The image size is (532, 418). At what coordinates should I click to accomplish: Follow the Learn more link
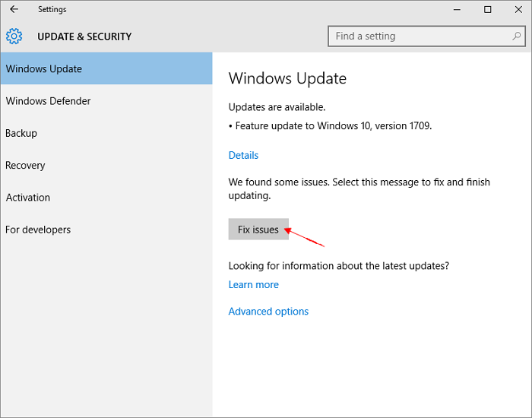254,284
